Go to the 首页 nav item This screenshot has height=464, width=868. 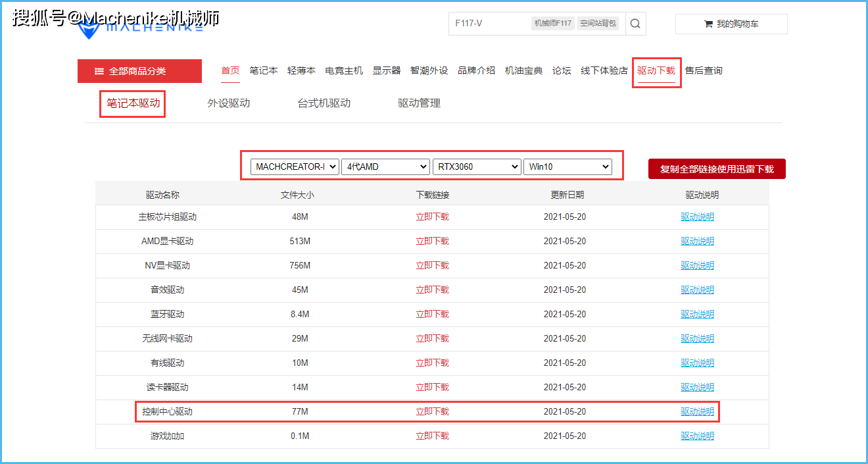[x=230, y=70]
